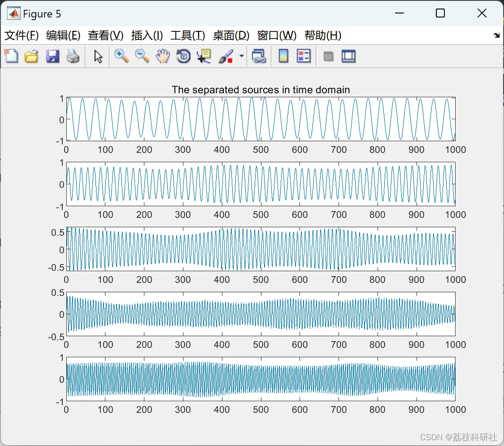Open the 插入(I) menu
Viewport: 504px width, 446px height.
point(147,35)
